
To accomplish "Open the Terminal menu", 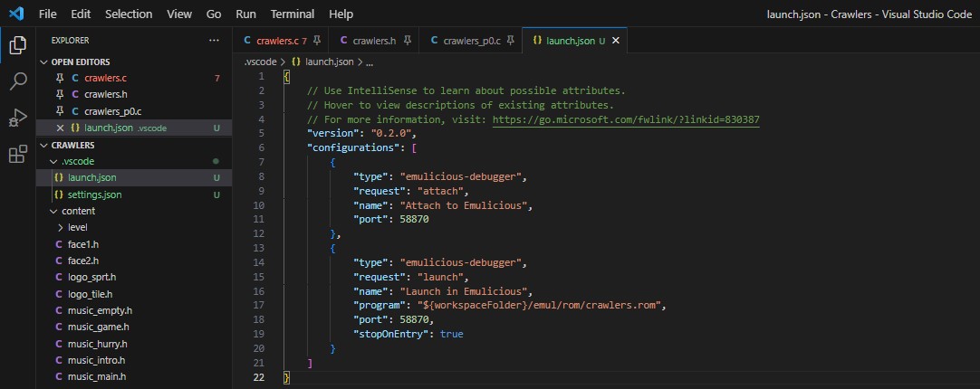I will pyautogui.click(x=293, y=14).
